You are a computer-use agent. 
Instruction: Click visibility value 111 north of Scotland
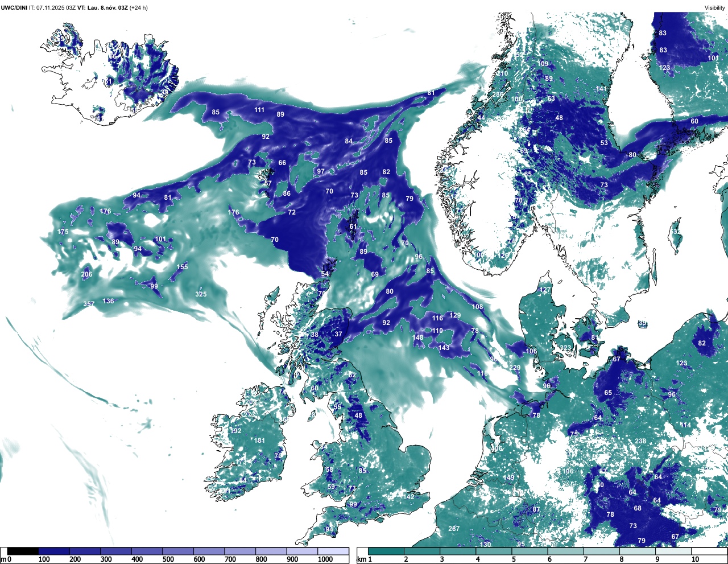259,110
